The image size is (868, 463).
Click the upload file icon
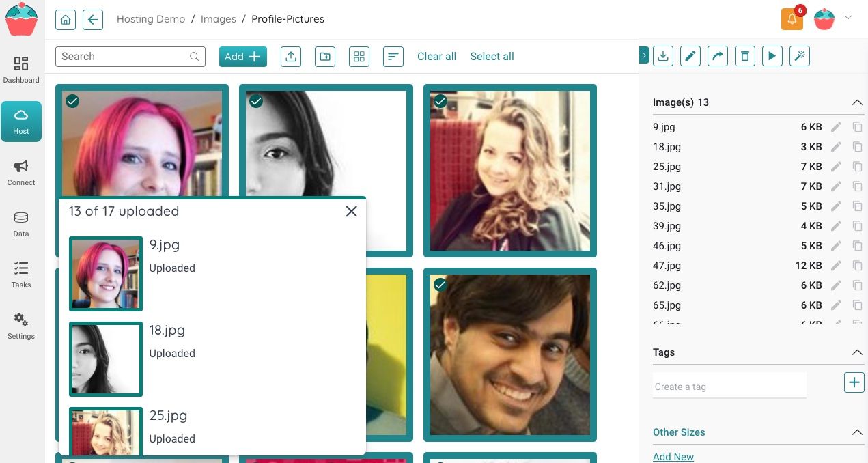pos(291,57)
